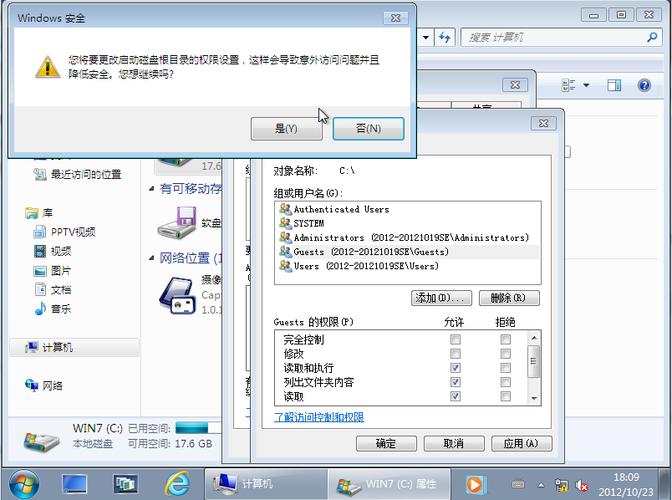Open 图片 library
This screenshot has height=500, width=672.
click(x=52, y=270)
